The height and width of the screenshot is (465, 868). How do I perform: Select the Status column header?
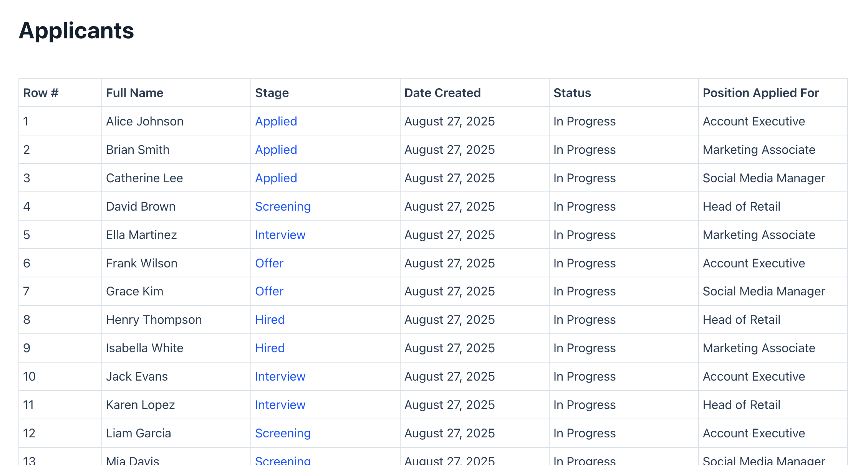[572, 93]
